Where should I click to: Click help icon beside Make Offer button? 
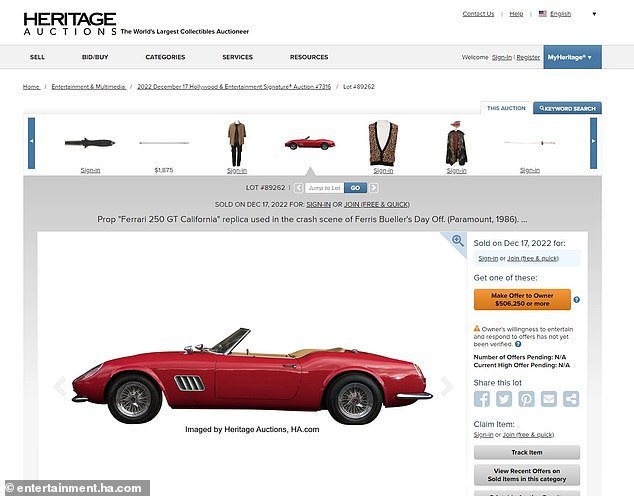pyautogui.click(x=577, y=300)
